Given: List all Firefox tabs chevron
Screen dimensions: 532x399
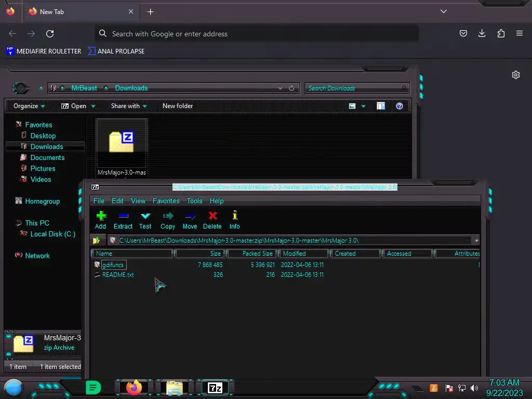Looking at the screenshot, I should tap(444, 11).
